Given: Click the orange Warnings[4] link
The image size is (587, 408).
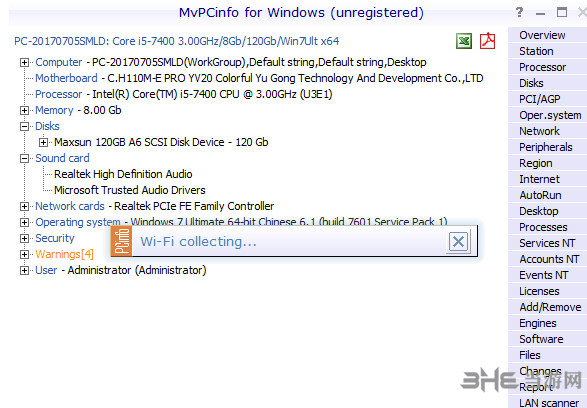Looking at the screenshot, I should tap(64, 255).
